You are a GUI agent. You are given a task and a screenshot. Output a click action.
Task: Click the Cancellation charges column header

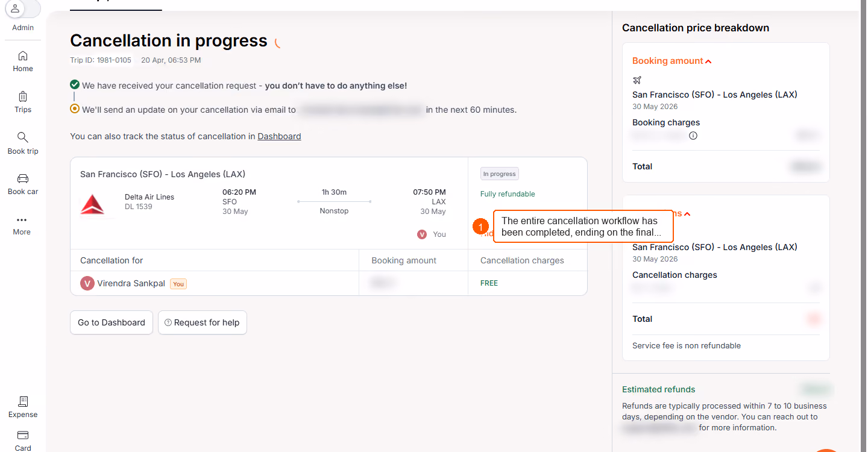[522, 260]
